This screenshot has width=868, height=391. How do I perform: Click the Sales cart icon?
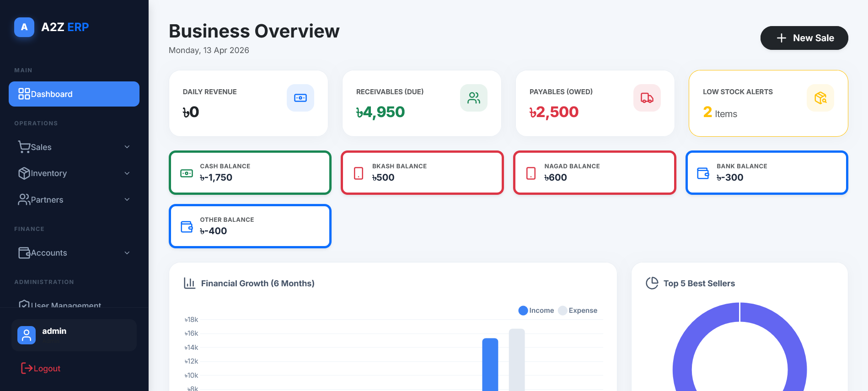(x=24, y=147)
